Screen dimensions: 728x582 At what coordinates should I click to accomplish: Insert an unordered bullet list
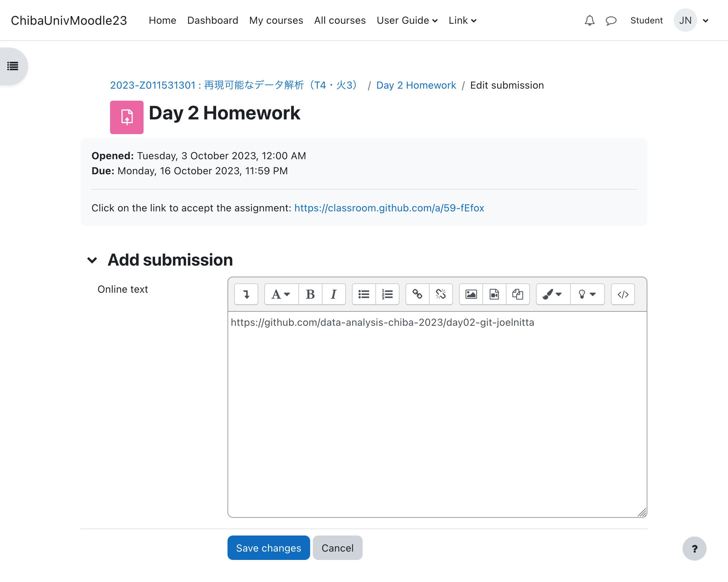[x=364, y=294]
